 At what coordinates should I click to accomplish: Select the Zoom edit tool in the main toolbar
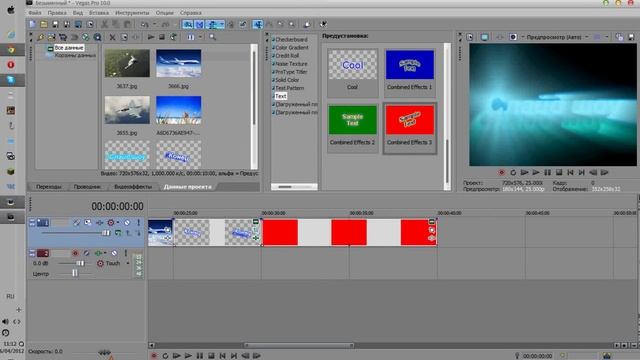pos(292,24)
